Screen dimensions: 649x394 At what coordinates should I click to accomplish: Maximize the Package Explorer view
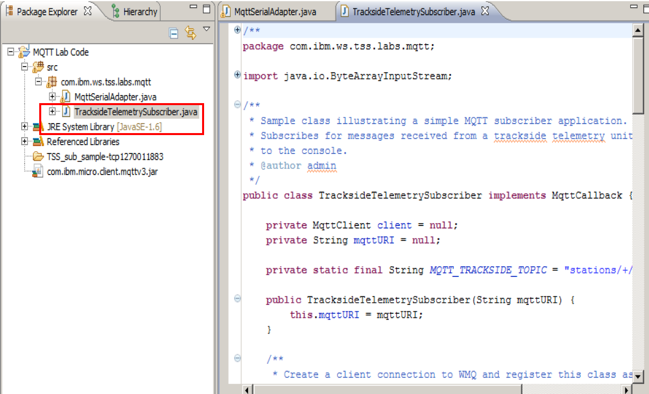click(207, 9)
